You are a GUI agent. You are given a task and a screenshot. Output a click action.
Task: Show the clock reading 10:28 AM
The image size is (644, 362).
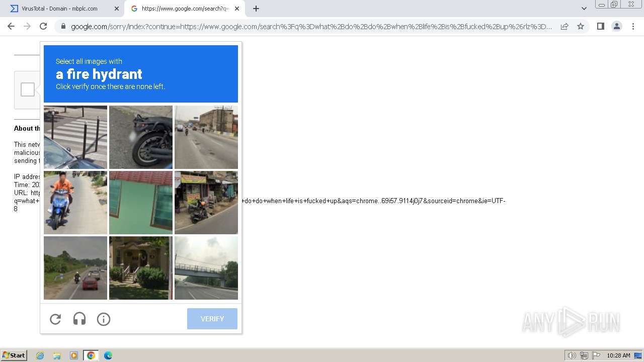coord(618,355)
